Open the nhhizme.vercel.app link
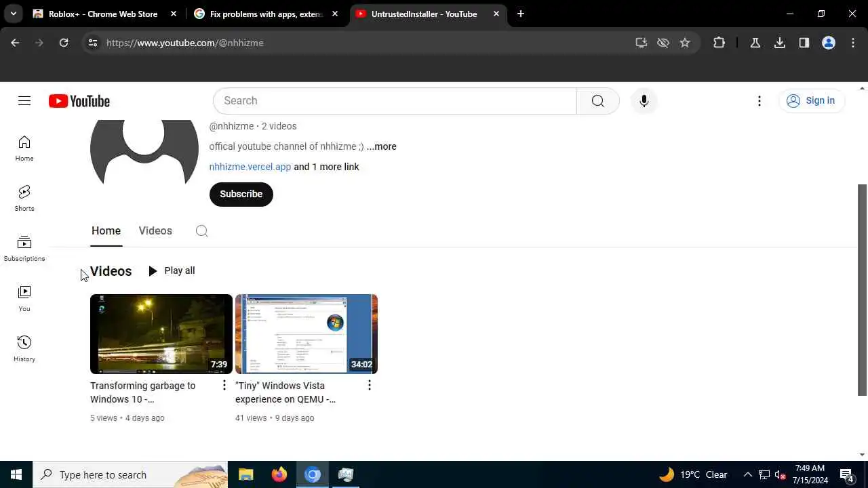This screenshot has width=868, height=488. click(x=250, y=167)
